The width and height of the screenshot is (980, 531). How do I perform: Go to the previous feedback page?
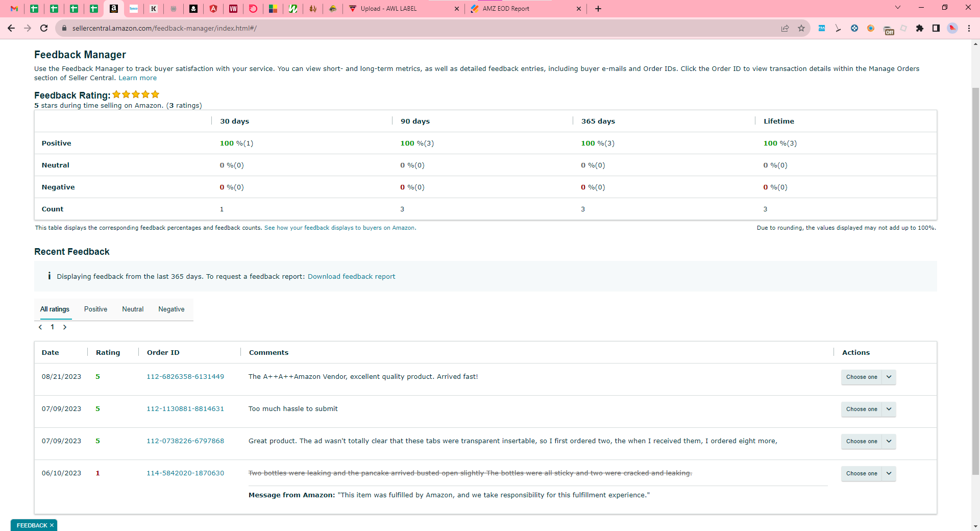tap(40, 327)
